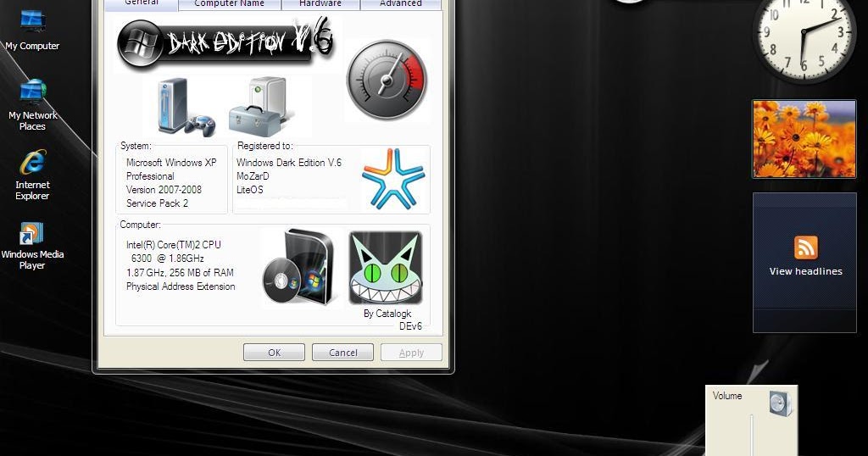
Task: Click the 'Service Pack 2' text
Action: tap(157, 203)
